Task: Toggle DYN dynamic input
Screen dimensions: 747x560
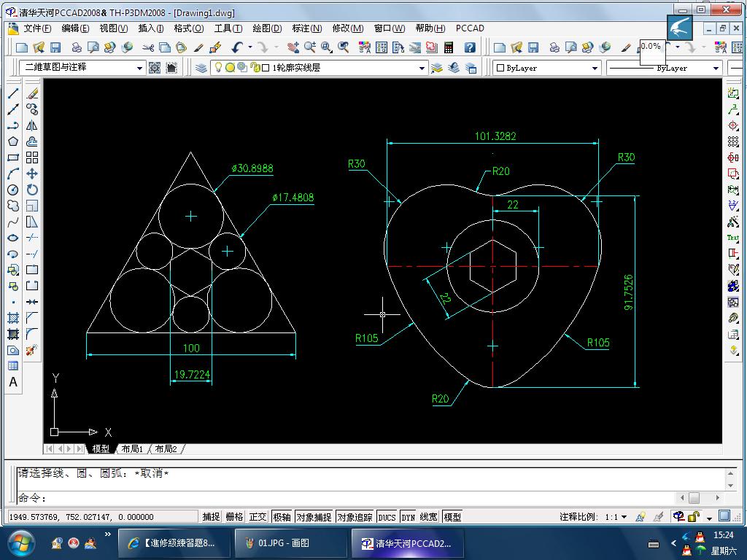Action: click(x=409, y=517)
